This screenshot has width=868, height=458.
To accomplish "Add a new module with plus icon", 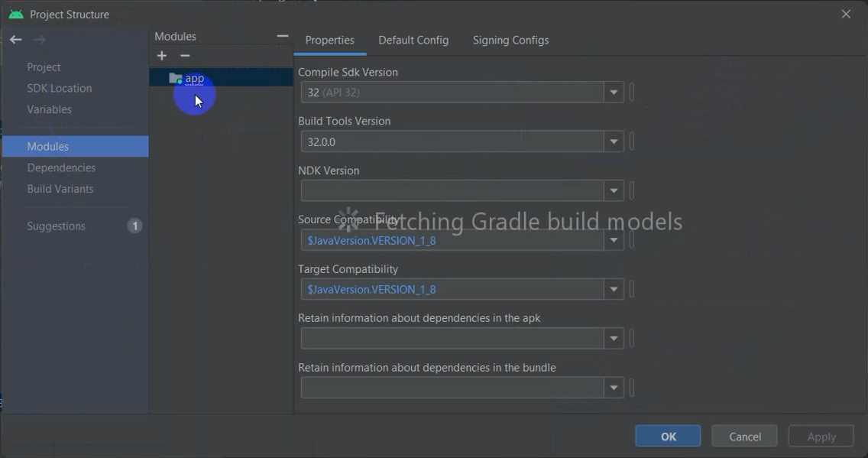I will [x=162, y=55].
